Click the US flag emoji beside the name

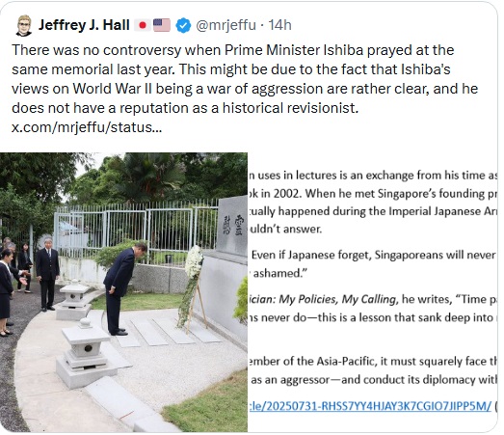pyautogui.click(x=162, y=25)
